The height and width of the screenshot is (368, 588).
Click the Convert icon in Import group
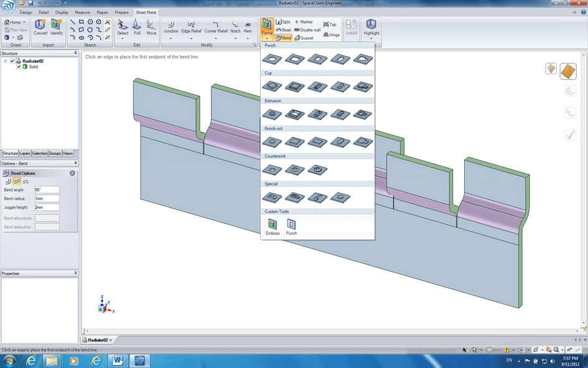tap(40, 27)
